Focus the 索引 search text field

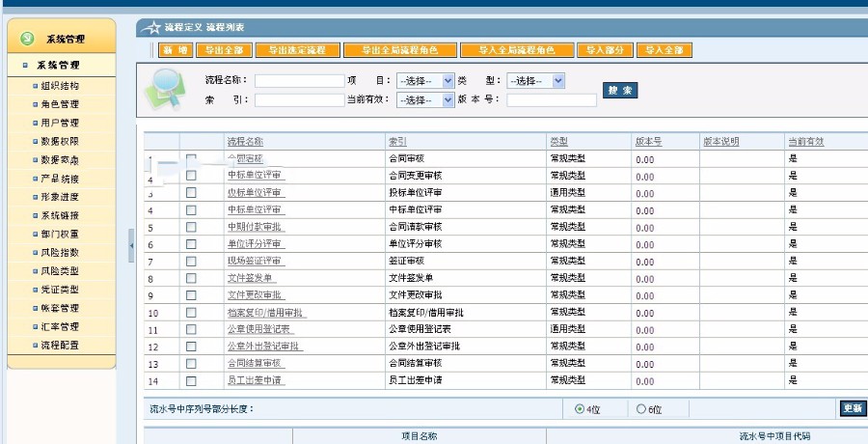click(x=300, y=100)
